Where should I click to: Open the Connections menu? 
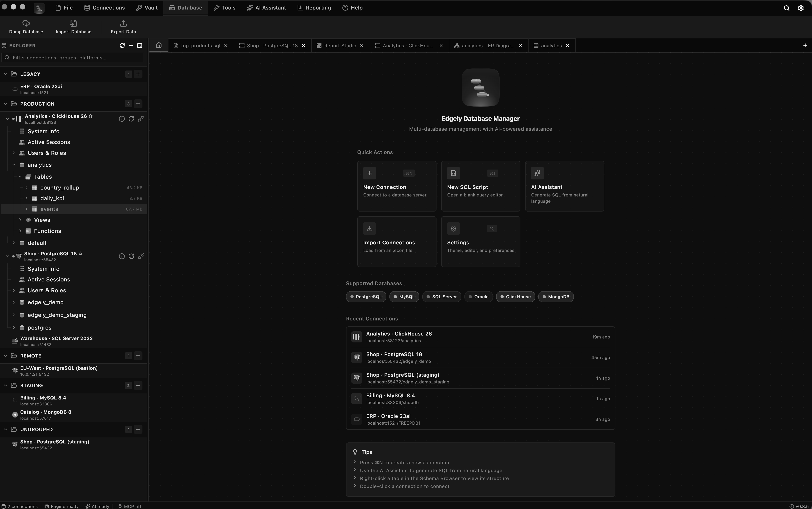pos(104,8)
